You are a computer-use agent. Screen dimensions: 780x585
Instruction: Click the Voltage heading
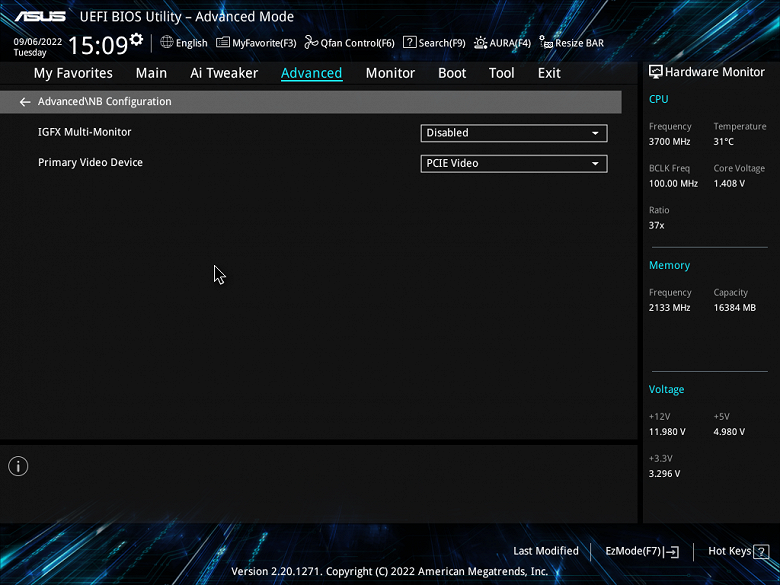(666, 390)
